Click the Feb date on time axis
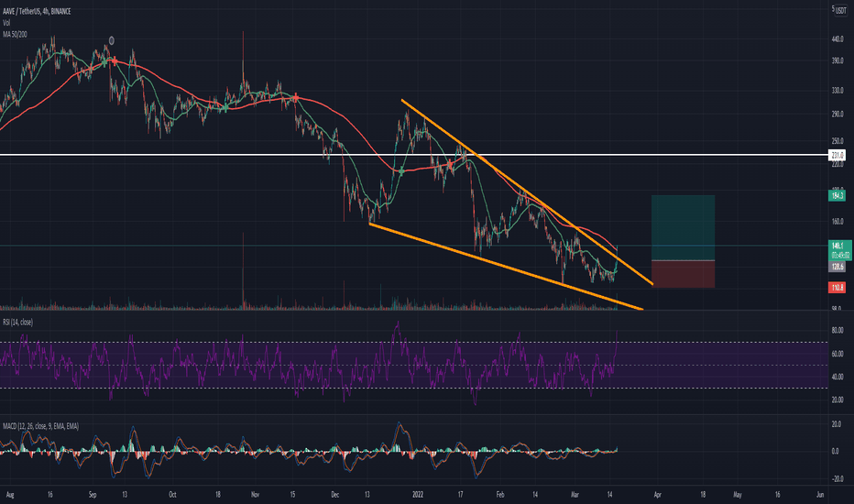The height and width of the screenshot is (504, 854). pos(500,495)
